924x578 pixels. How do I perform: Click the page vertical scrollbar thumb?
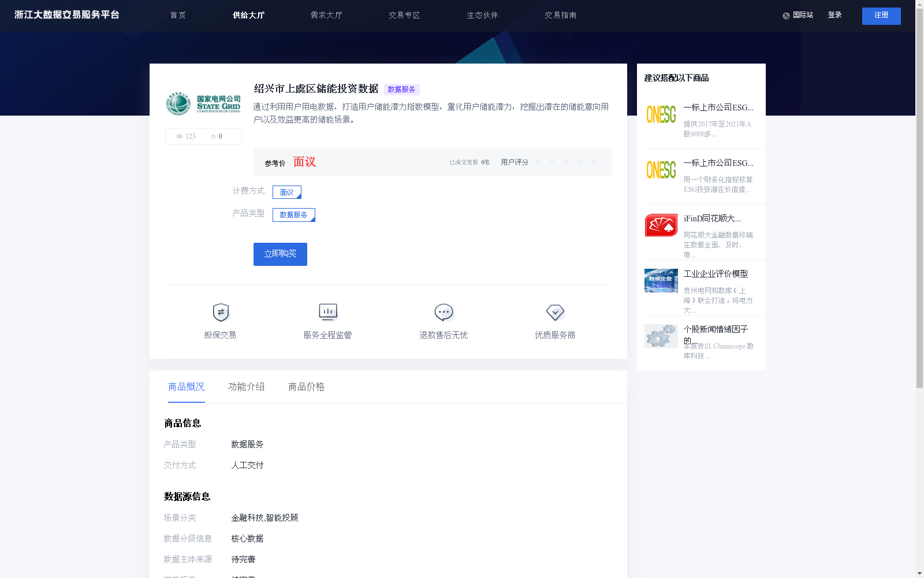pyautogui.click(x=919, y=198)
